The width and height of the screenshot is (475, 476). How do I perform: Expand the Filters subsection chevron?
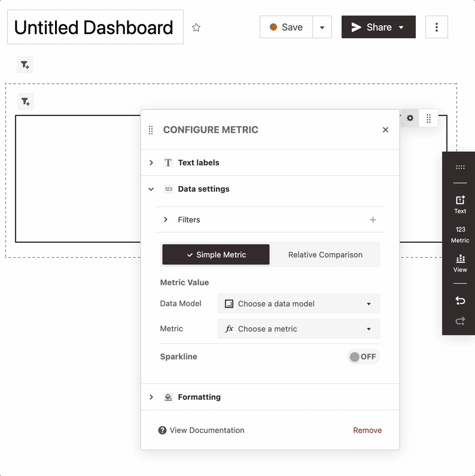tap(166, 219)
